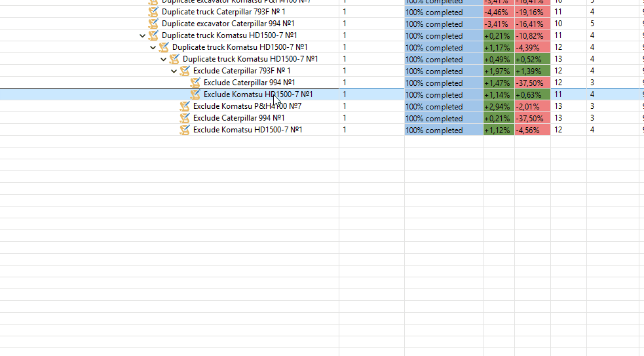Click the Duplicate truck Komatsu icon in the +1,17% row

coord(164,47)
